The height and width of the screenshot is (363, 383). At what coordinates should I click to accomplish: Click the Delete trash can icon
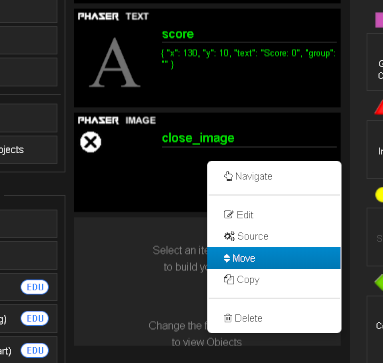click(x=228, y=318)
